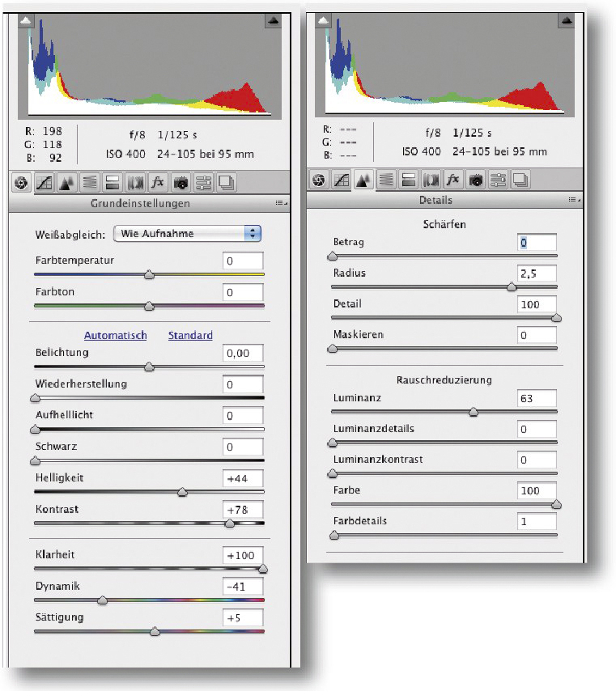Open the Weißabgleich 'Wie Aufnahme' dropdown
The width and height of the screenshot is (616, 691).
[x=188, y=234]
